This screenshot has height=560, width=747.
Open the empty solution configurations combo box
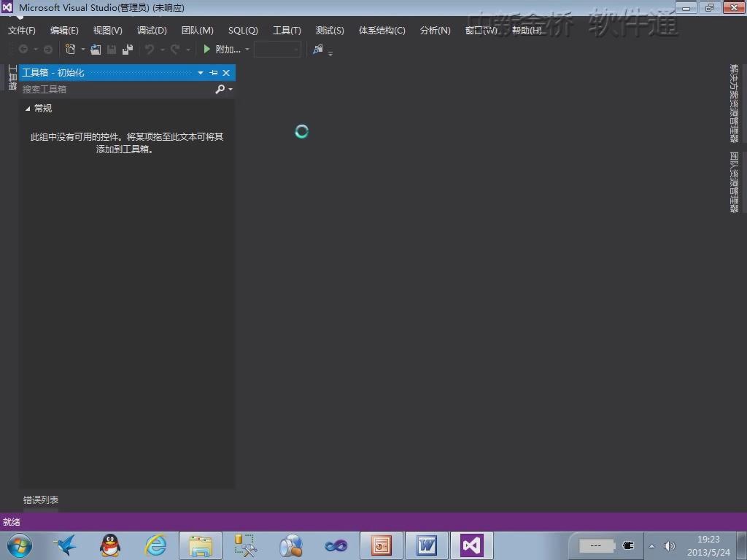tap(277, 49)
